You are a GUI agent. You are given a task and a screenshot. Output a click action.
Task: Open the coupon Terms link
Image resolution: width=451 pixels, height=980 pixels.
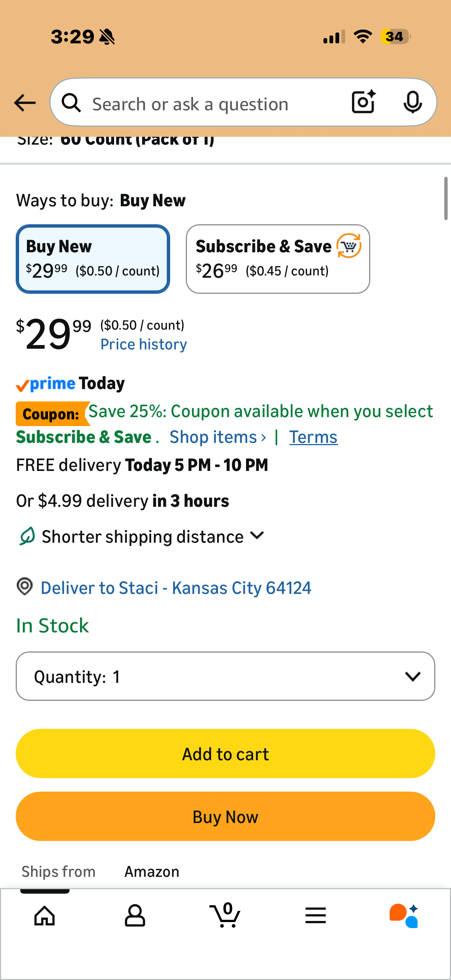point(313,437)
